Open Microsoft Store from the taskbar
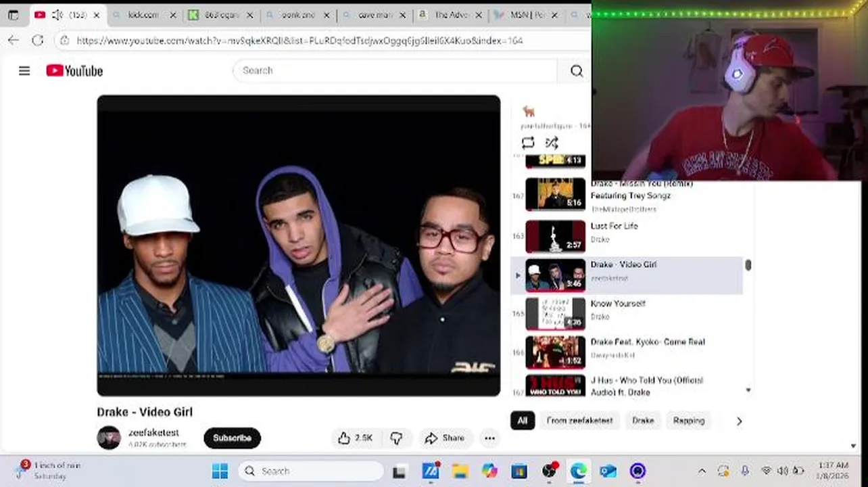Screen dimensions: 868x487 click(x=519, y=471)
